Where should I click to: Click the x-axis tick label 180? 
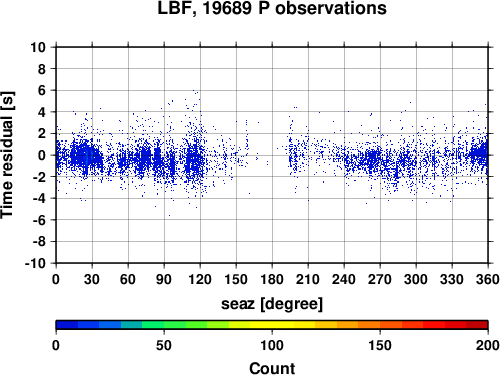(272, 279)
